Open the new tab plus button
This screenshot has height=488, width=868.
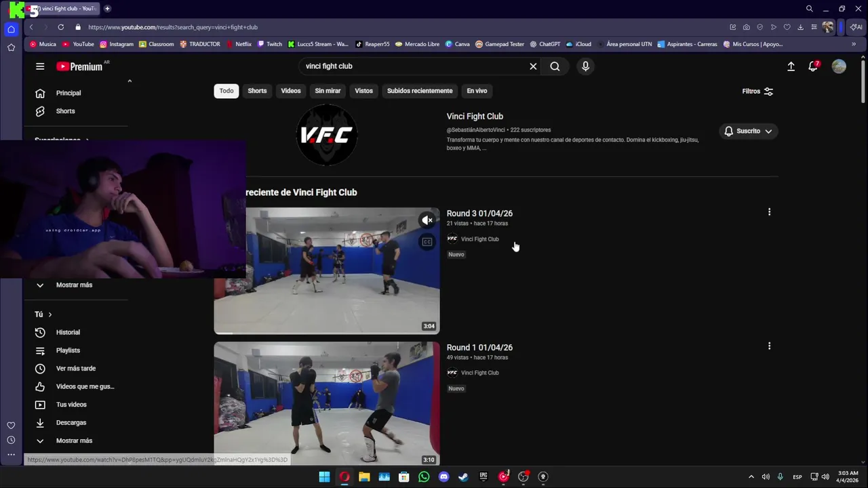pyautogui.click(x=107, y=9)
